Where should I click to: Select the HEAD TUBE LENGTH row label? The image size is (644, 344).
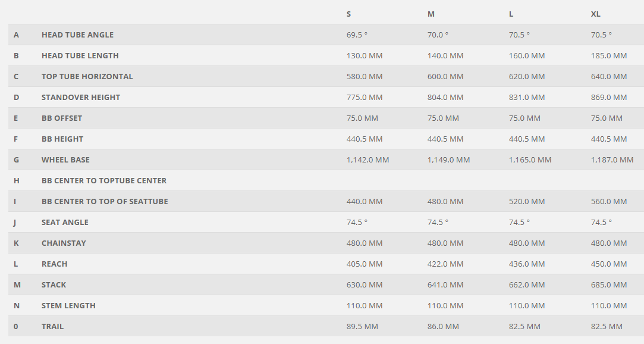pyautogui.click(x=80, y=55)
